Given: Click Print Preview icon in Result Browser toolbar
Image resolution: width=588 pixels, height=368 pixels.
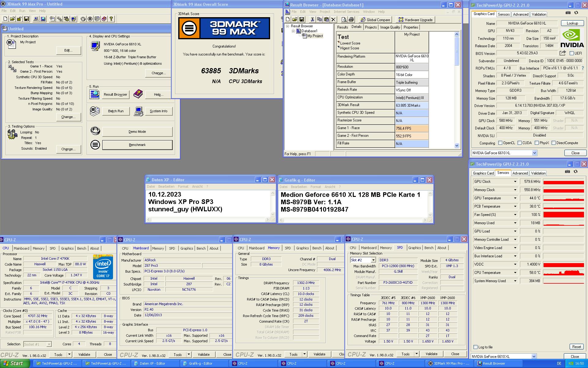Looking at the screenshot, I should pyautogui.click(x=344, y=20).
